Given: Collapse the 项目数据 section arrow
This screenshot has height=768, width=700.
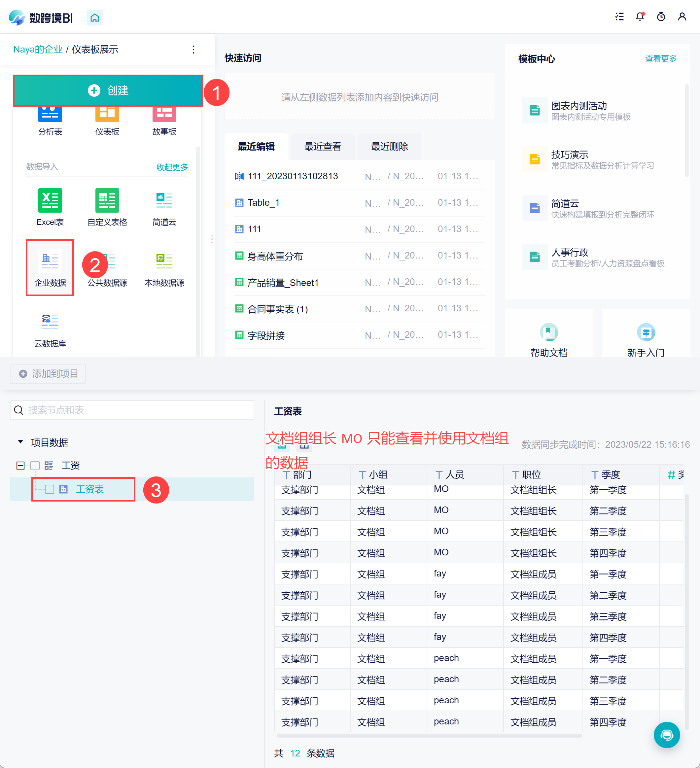Looking at the screenshot, I should [x=20, y=442].
